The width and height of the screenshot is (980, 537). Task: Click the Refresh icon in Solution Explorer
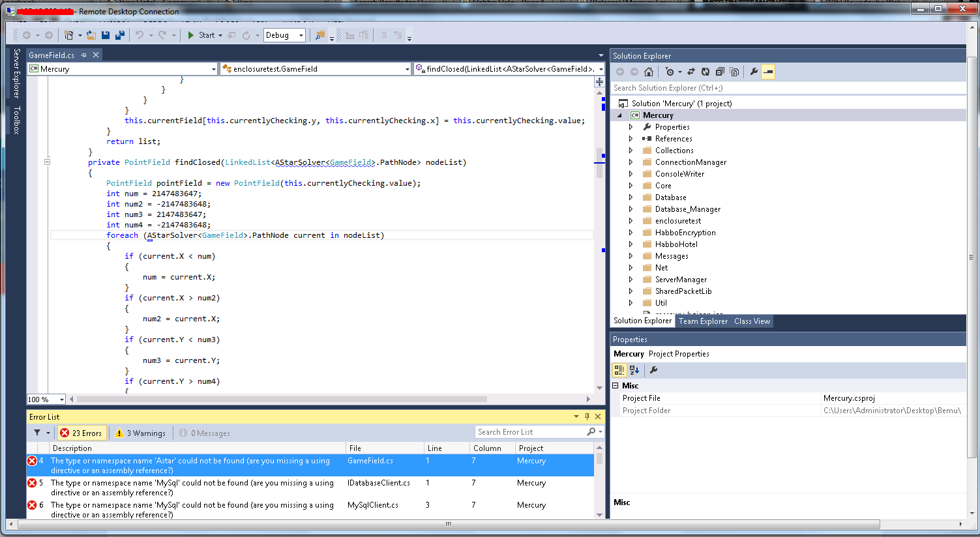(705, 72)
